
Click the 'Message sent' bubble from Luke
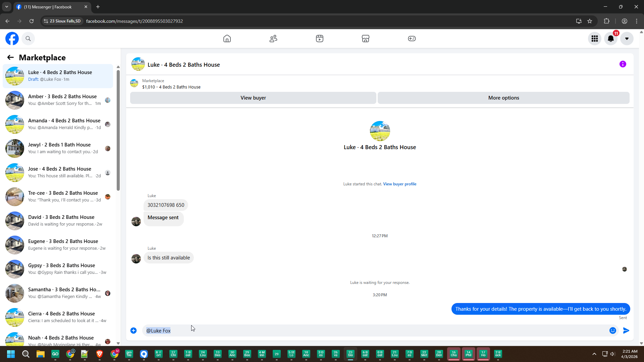(163, 219)
